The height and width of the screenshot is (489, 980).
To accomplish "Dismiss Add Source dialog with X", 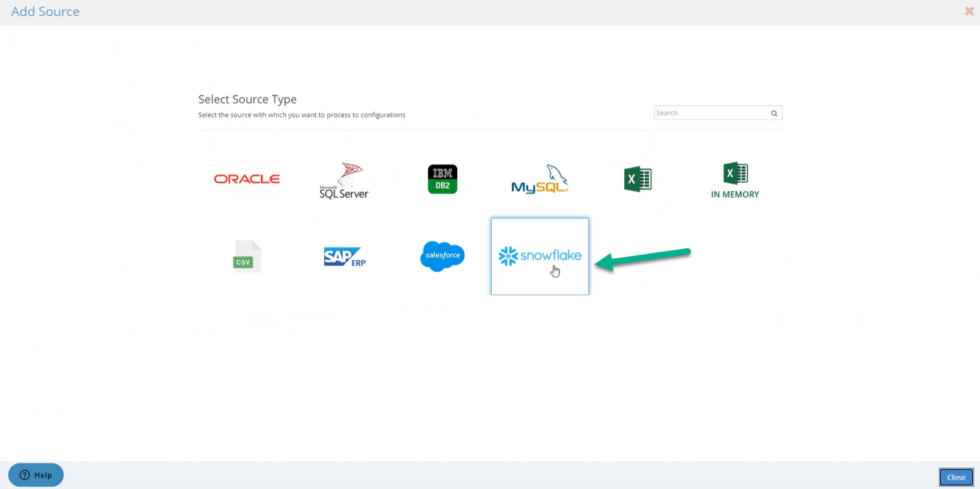I will [969, 11].
